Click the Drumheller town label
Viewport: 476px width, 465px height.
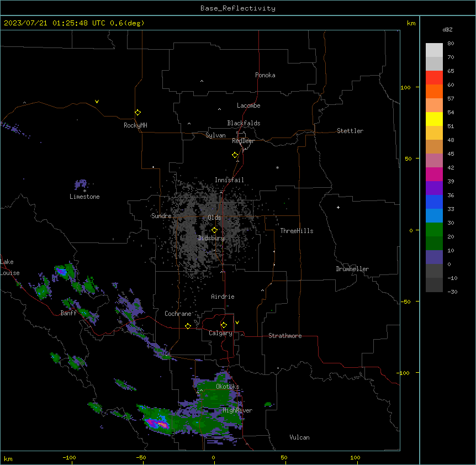point(352,269)
